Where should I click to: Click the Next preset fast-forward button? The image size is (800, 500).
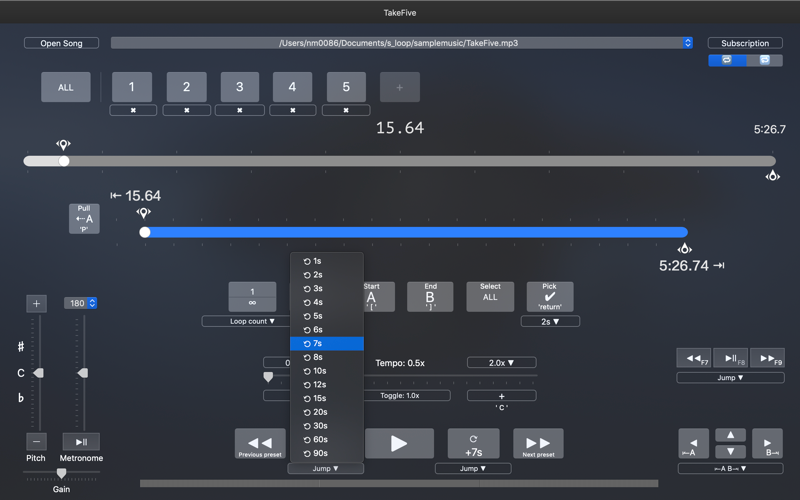pos(538,443)
